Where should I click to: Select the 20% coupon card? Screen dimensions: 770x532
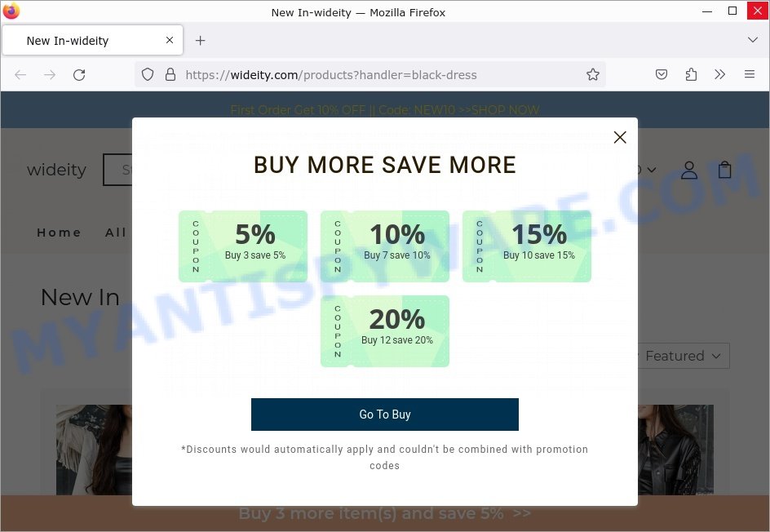384,331
